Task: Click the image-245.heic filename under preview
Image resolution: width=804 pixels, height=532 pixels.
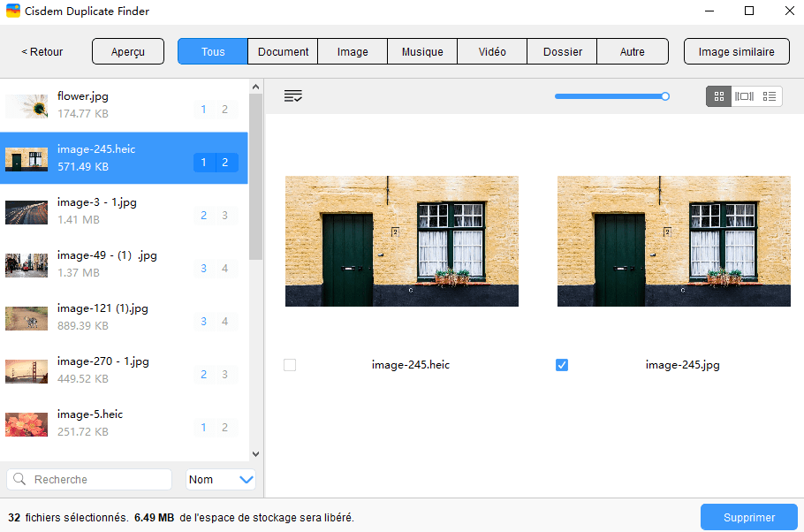Action: click(x=411, y=365)
